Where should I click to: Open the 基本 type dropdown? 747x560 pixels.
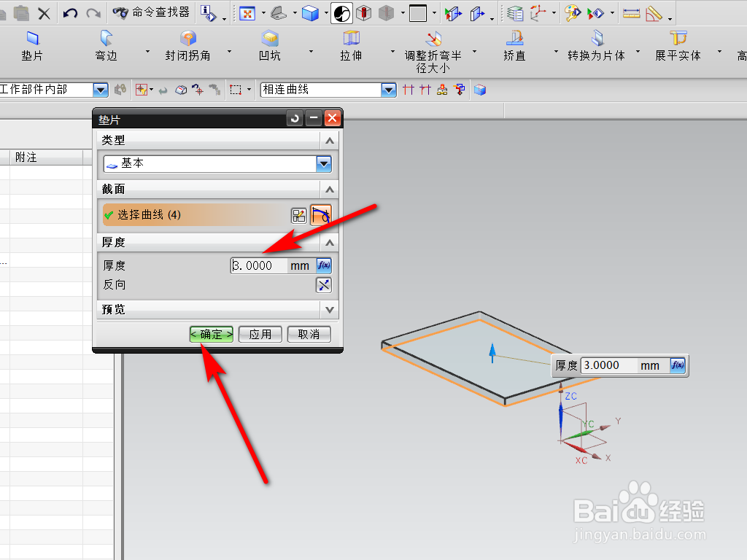point(324,164)
